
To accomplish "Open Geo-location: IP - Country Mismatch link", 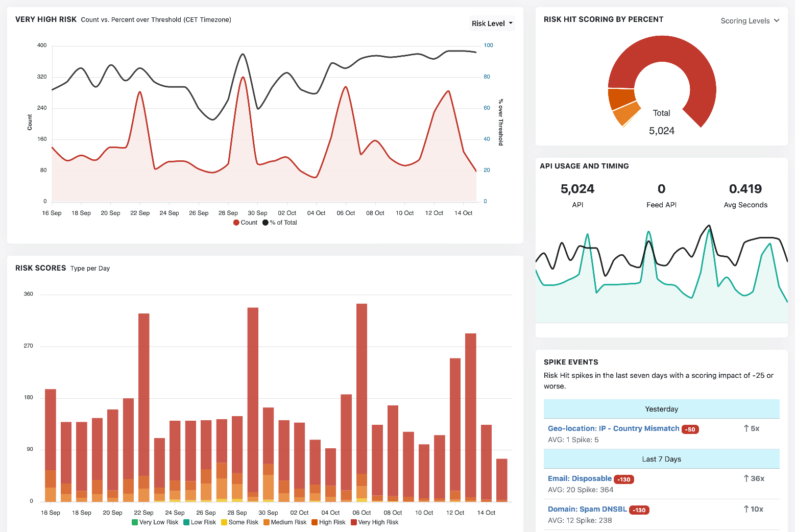I will click(x=613, y=428).
